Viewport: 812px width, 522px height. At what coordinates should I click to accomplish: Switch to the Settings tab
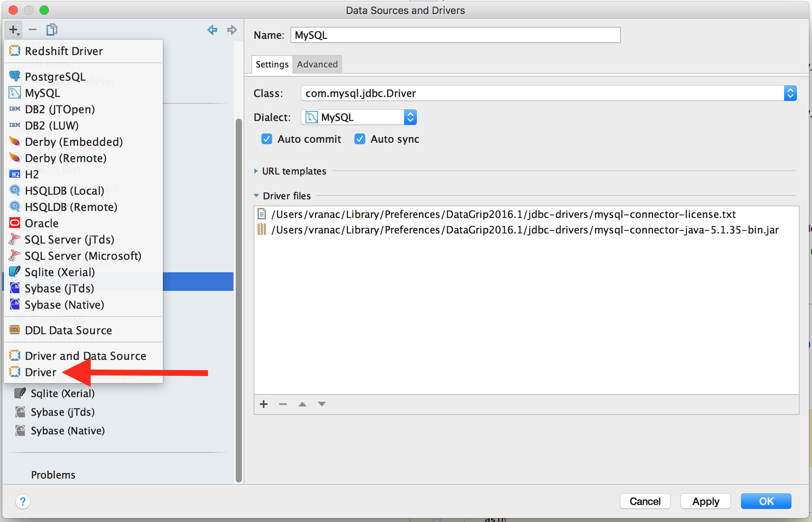[x=272, y=64]
